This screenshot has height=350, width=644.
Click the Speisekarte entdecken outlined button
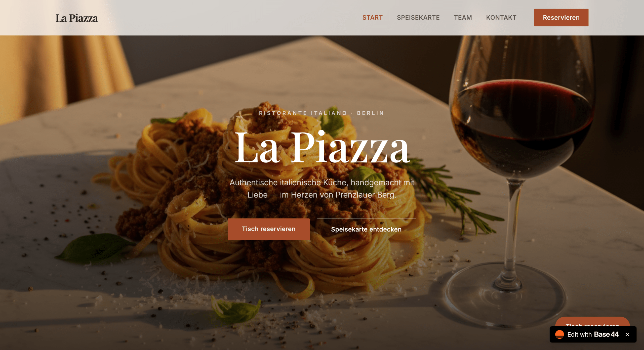pos(366,229)
